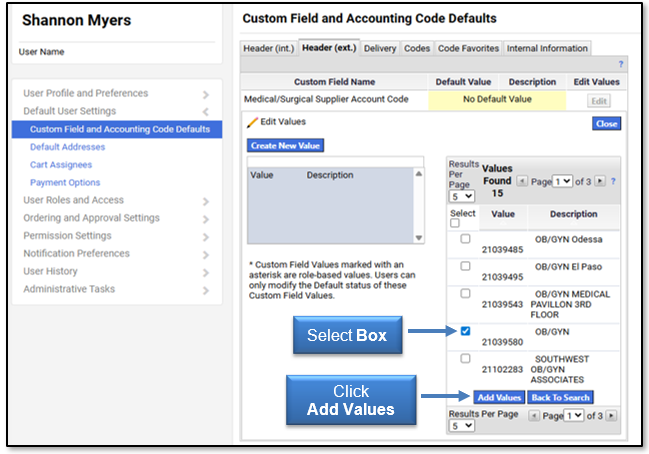This screenshot has width=649, height=454.
Task: Check the box for OB/GYN Medical Pavillon
Action: pos(466,293)
